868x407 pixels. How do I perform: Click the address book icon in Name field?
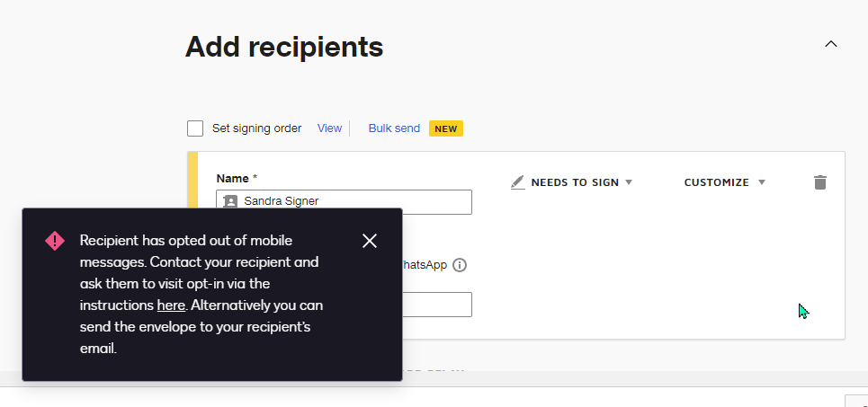230,202
